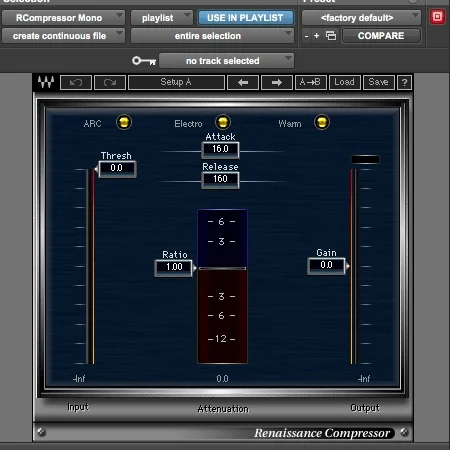Viewport: 450px width, 450px height.
Task: Click the Attenuation label
Action: pyautogui.click(x=223, y=409)
